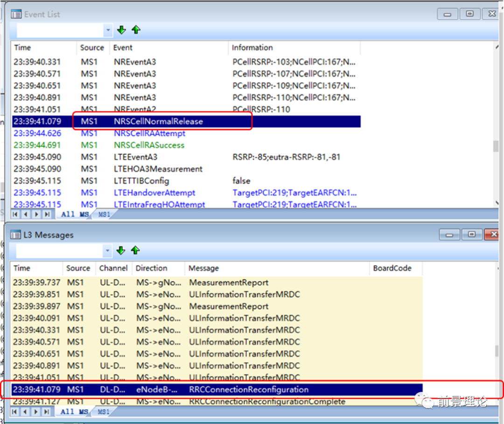The height and width of the screenshot is (424, 504).
Task: Open the L3 Messages filter dropdown
Action: click(107, 251)
